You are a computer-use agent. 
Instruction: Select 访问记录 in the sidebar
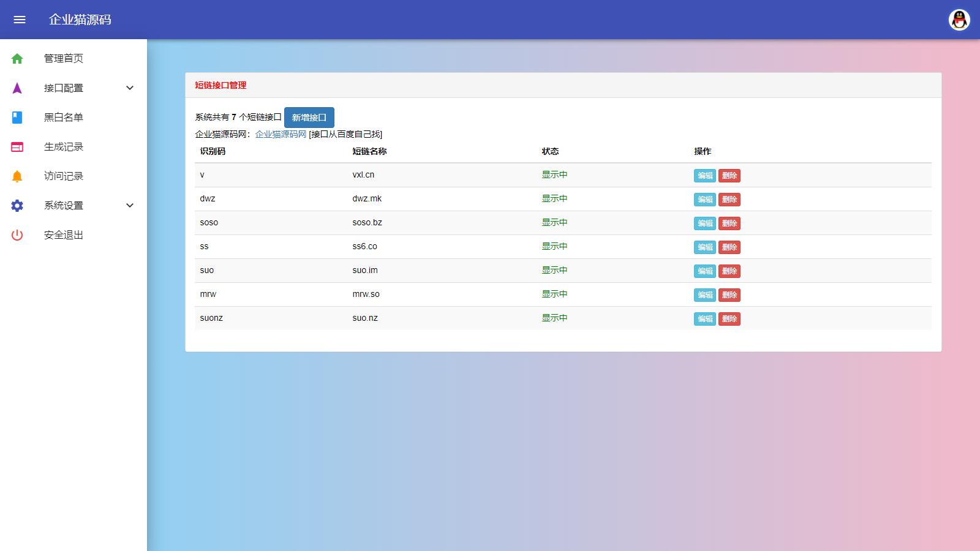click(x=64, y=176)
